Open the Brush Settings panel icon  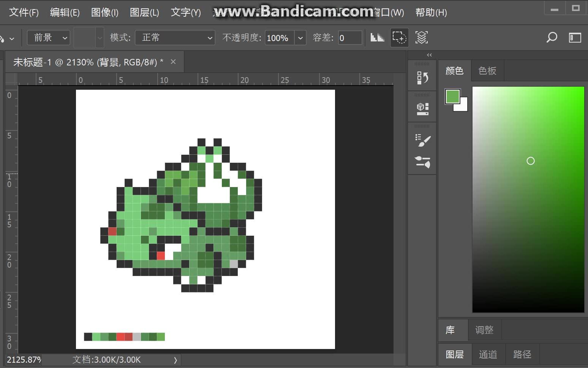click(422, 140)
